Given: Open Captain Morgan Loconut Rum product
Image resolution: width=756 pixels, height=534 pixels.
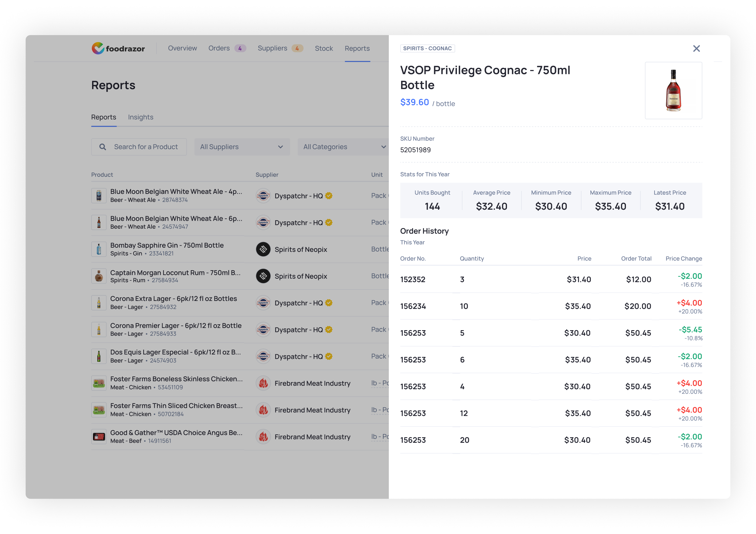Looking at the screenshot, I should pyautogui.click(x=175, y=273).
